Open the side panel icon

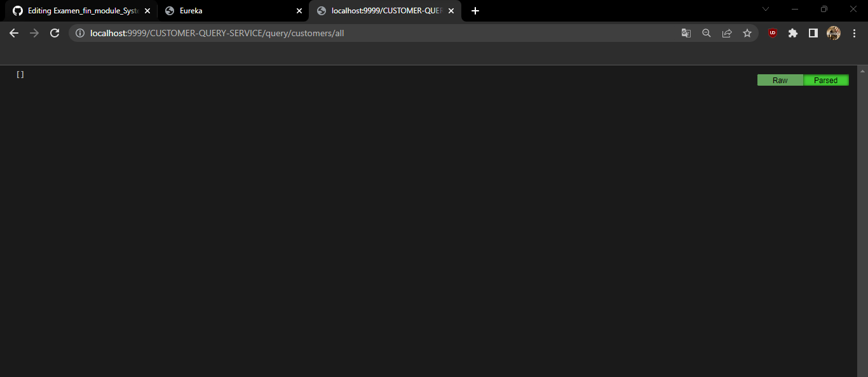point(813,32)
